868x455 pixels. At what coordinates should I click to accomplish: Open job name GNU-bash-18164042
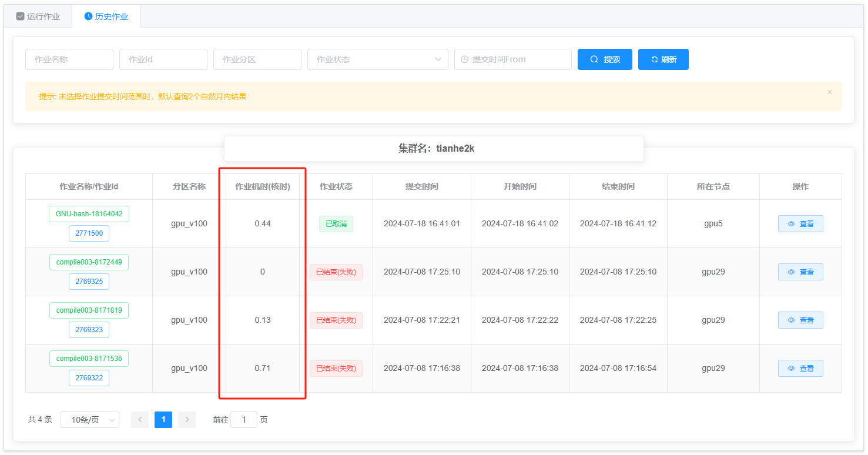click(x=89, y=214)
